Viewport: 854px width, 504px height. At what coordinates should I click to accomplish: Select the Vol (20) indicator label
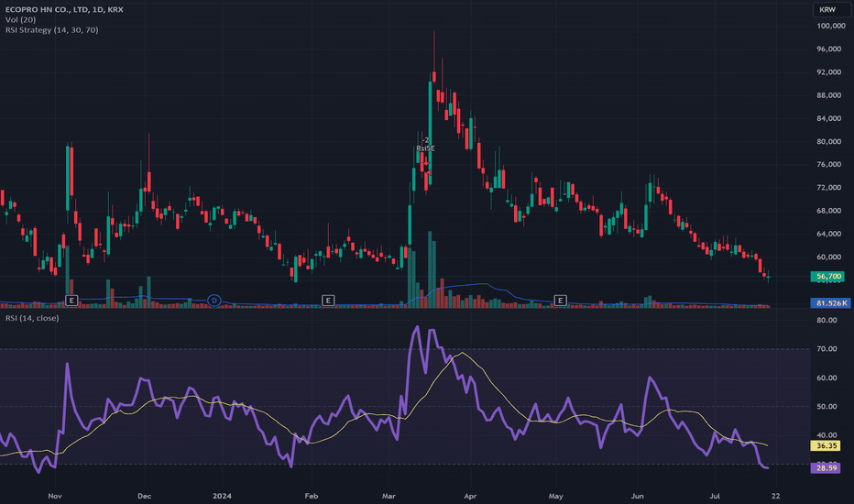(21, 19)
